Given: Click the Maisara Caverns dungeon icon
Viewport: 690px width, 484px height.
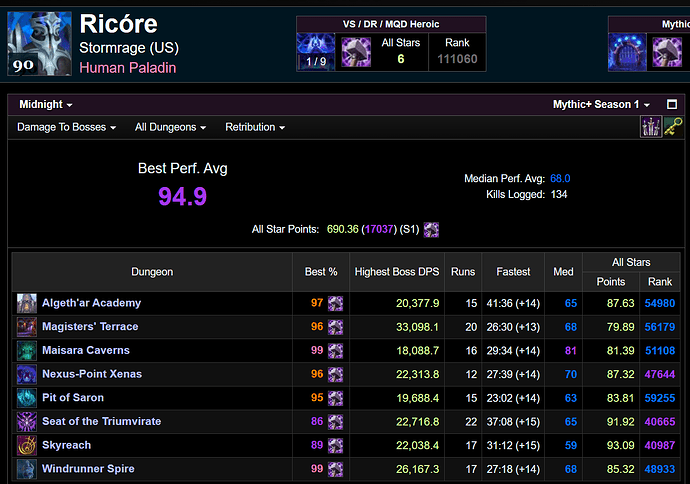Looking at the screenshot, I should click(x=27, y=351).
